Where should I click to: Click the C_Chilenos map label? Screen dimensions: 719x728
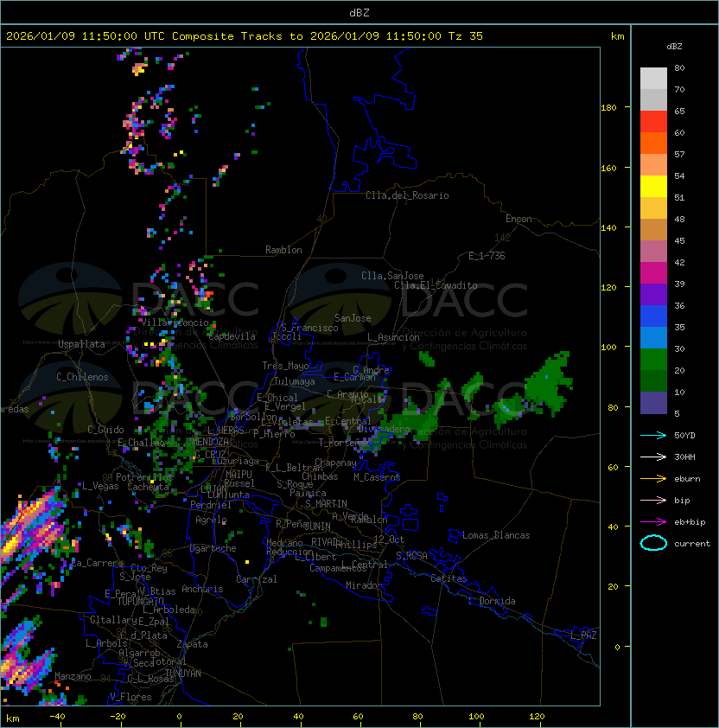(x=82, y=377)
